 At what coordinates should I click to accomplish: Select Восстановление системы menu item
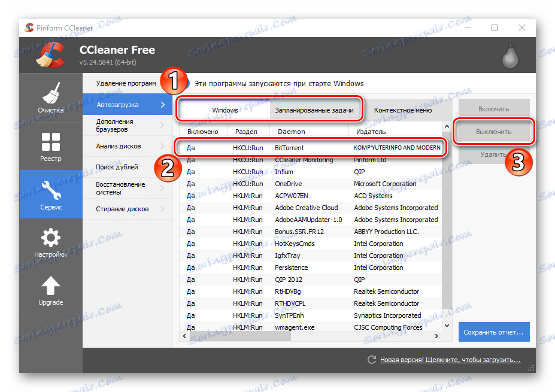128,188
